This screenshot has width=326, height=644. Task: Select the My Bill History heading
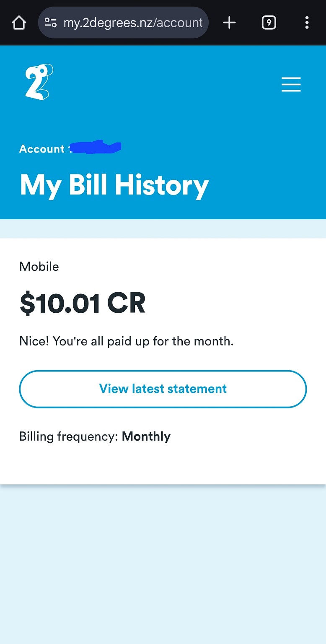click(114, 185)
